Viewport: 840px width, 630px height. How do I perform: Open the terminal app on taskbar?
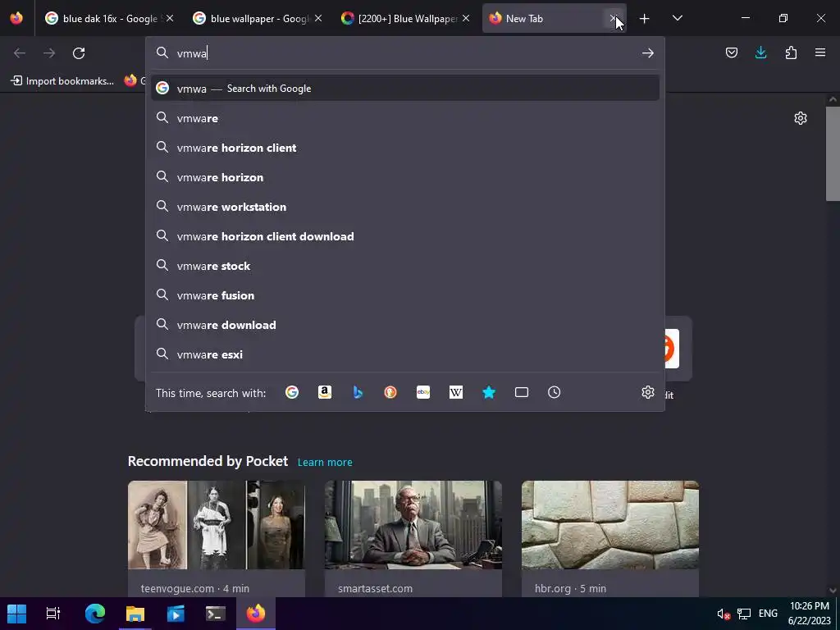(x=216, y=614)
